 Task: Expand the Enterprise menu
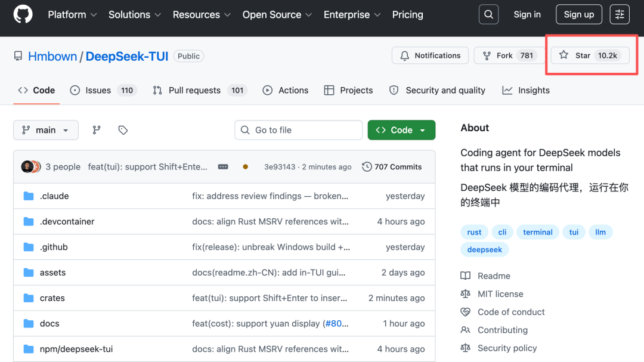pos(352,15)
